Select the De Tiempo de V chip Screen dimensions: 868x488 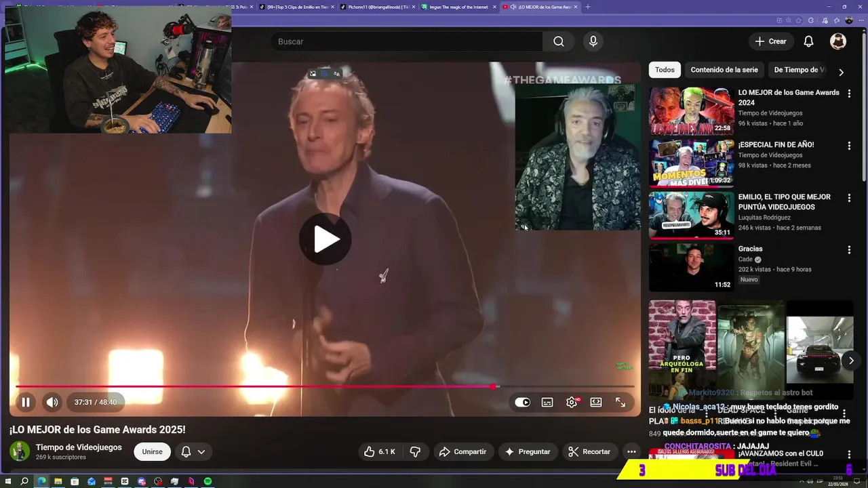(x=800, y=70)
